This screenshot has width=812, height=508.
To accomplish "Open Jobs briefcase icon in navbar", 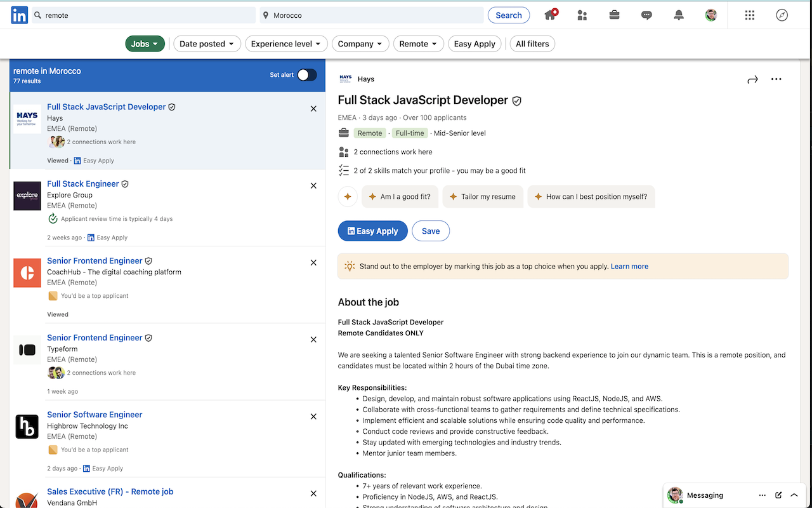I will (x=614, y=15).
